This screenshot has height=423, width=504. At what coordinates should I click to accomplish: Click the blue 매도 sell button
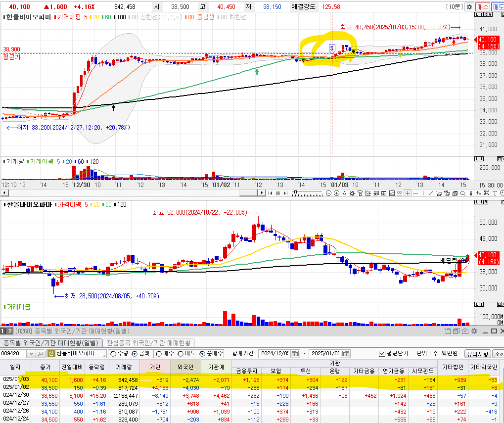498,7
